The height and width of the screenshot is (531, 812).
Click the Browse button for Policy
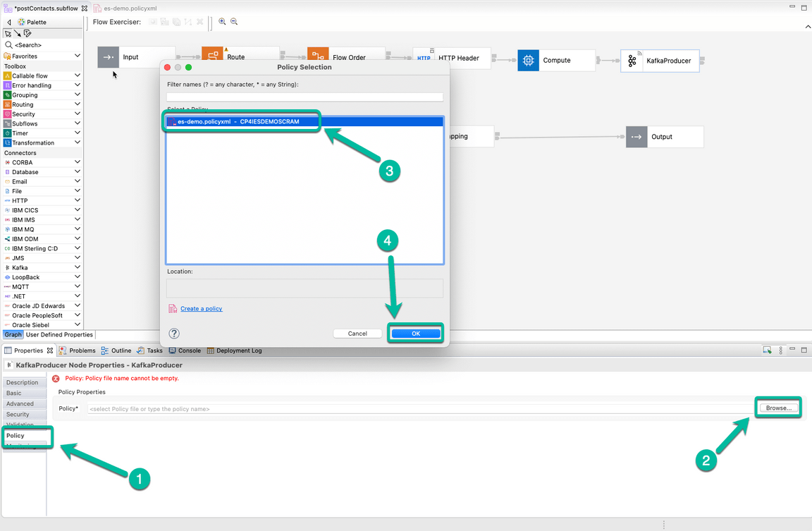777,407
